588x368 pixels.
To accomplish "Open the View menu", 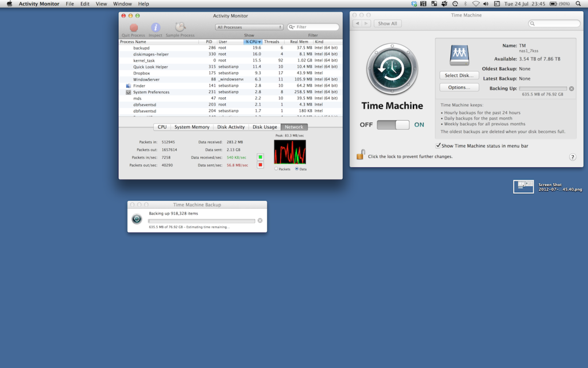I will tap(101, 4).
